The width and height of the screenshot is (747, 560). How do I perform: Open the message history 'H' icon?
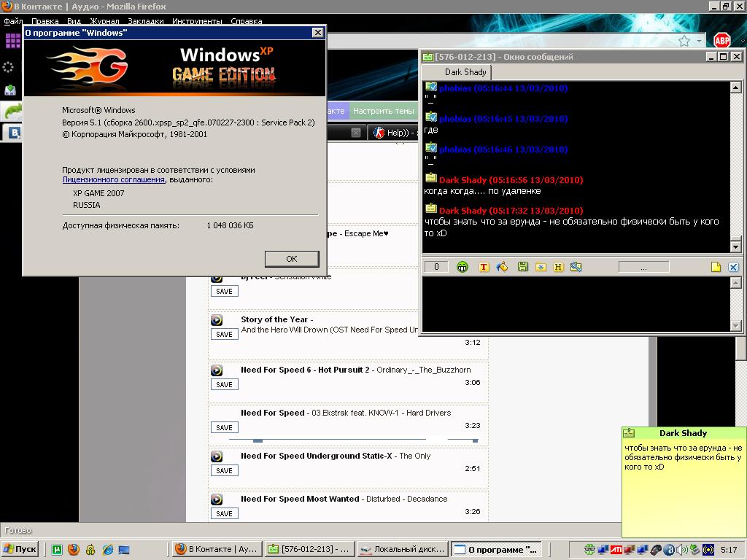tap(558, 267)
